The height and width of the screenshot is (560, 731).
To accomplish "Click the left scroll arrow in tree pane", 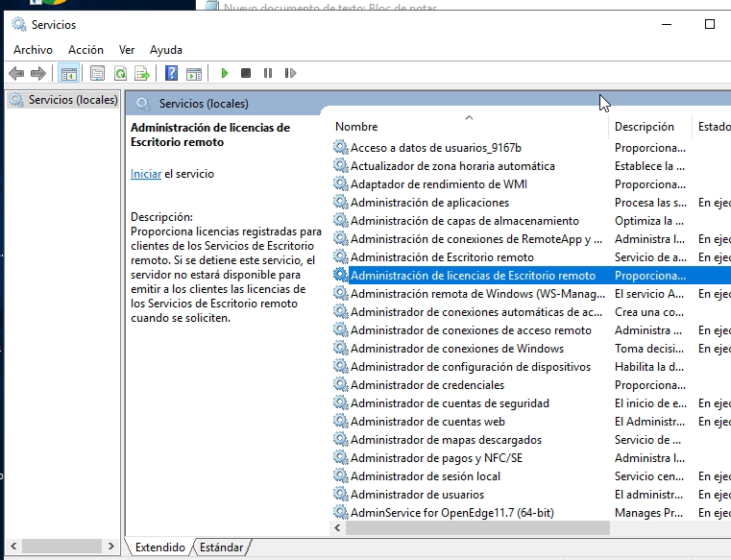I will click(x=13, y=546).
